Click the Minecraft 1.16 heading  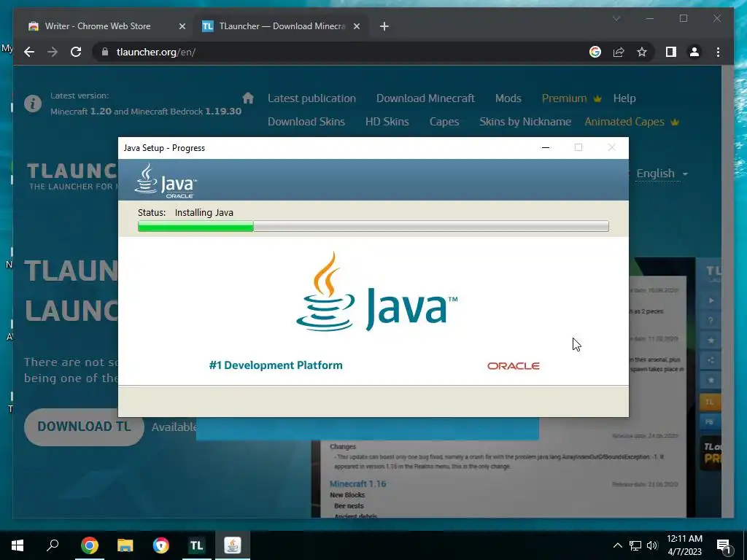357,483
